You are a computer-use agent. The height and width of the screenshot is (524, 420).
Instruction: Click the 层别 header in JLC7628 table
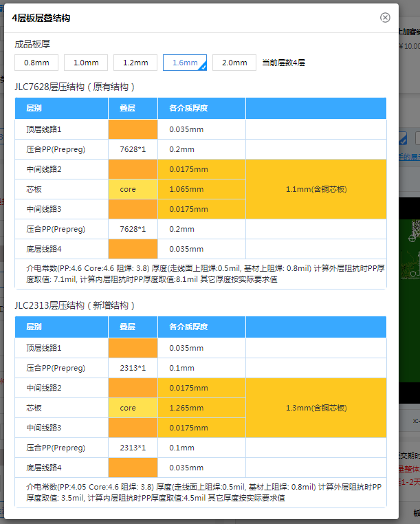(x=34, y=108)
